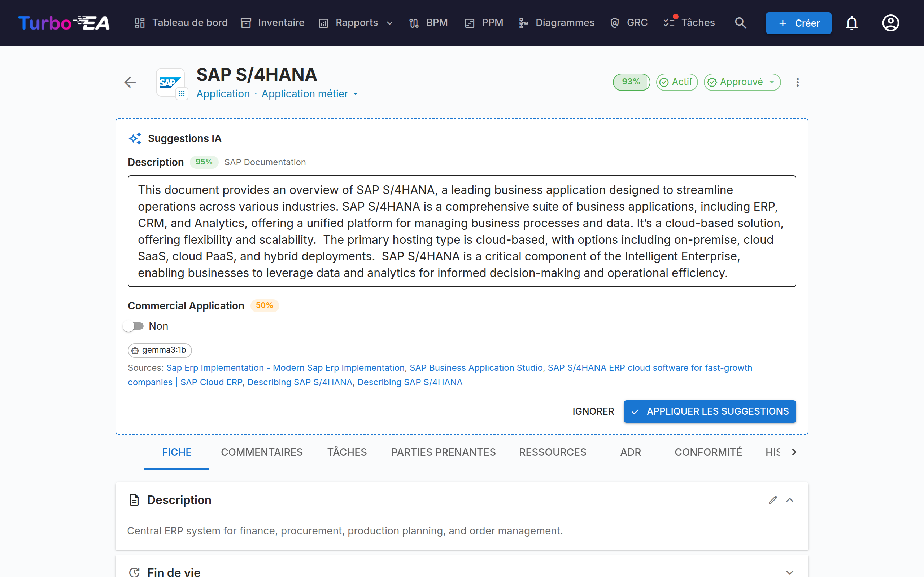Screen dimensions: 924x577
Task: Collapse the Description section chevron
Action: [x=790, y=500]
